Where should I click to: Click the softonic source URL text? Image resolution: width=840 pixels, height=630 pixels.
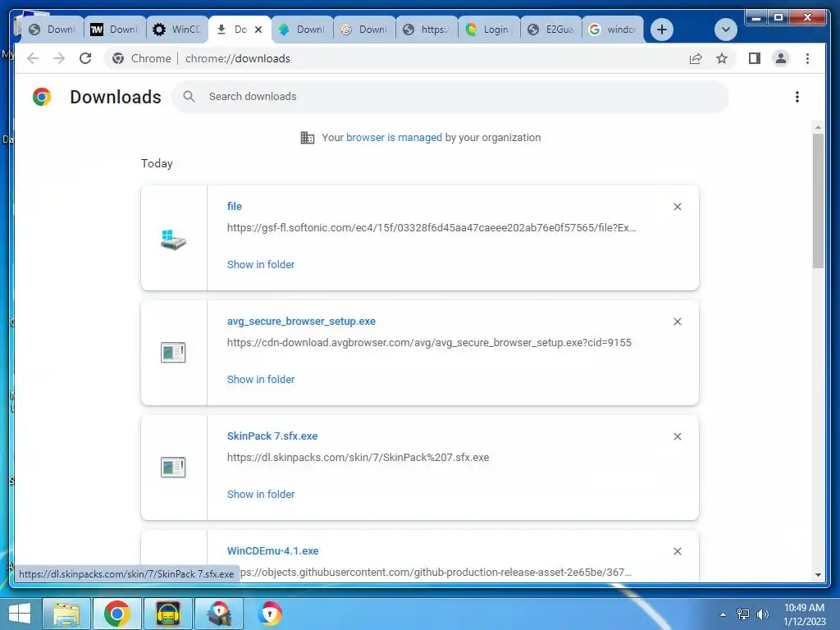(431, 228)
